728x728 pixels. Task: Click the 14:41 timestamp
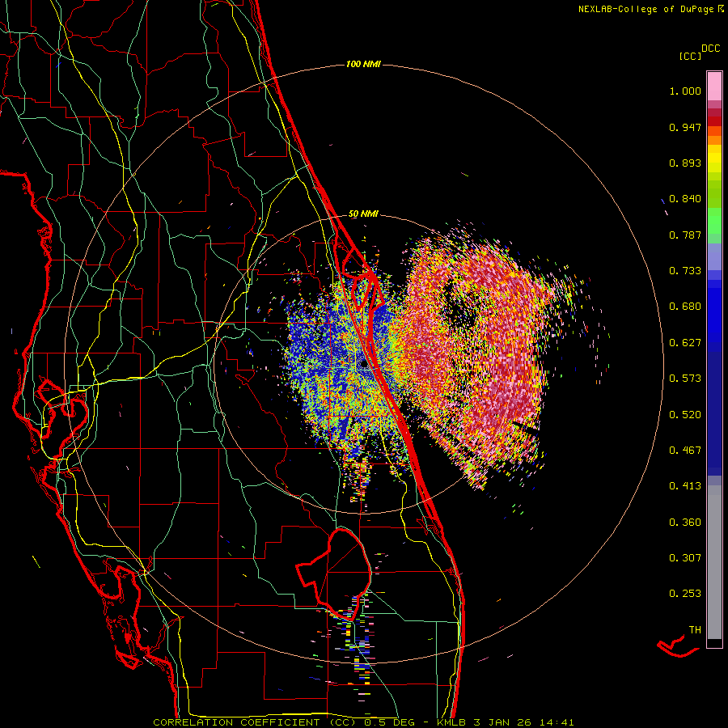point(557,722)
